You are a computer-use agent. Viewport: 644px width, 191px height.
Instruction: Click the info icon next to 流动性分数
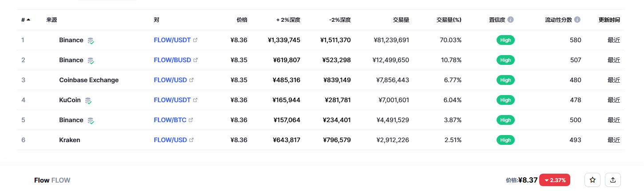point(577,20)
